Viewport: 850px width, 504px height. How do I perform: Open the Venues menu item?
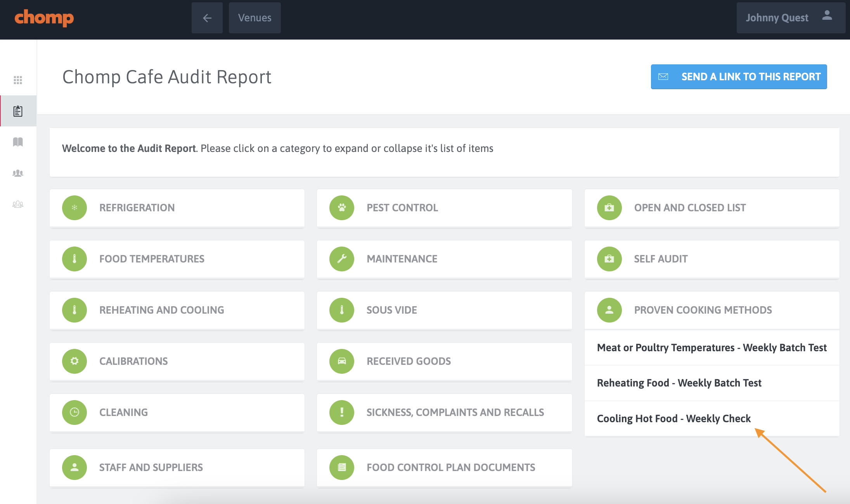254,18
